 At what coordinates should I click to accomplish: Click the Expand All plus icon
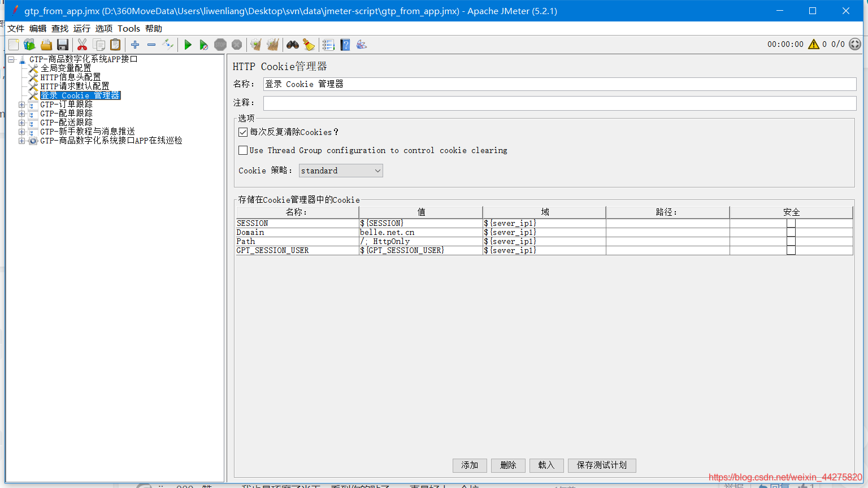135,45
